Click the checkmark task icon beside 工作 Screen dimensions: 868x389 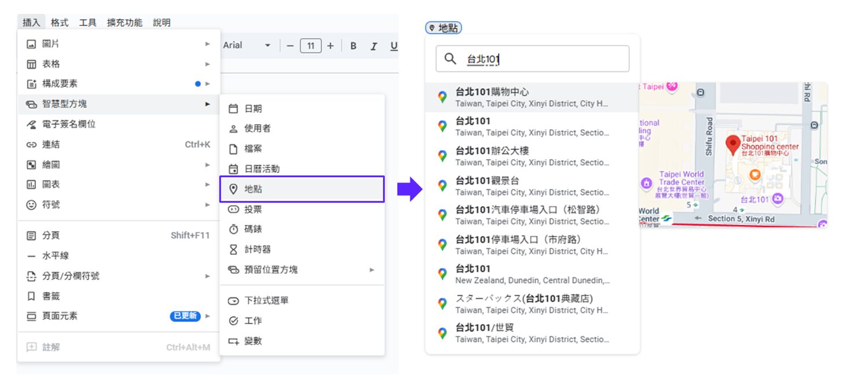234,321
